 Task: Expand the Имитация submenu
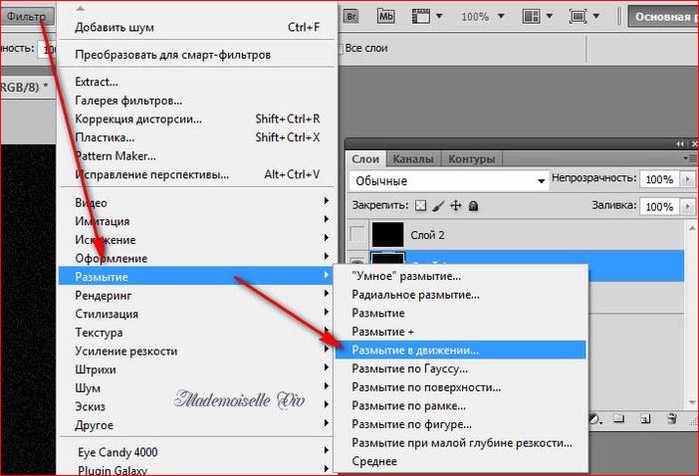[197, 221]
